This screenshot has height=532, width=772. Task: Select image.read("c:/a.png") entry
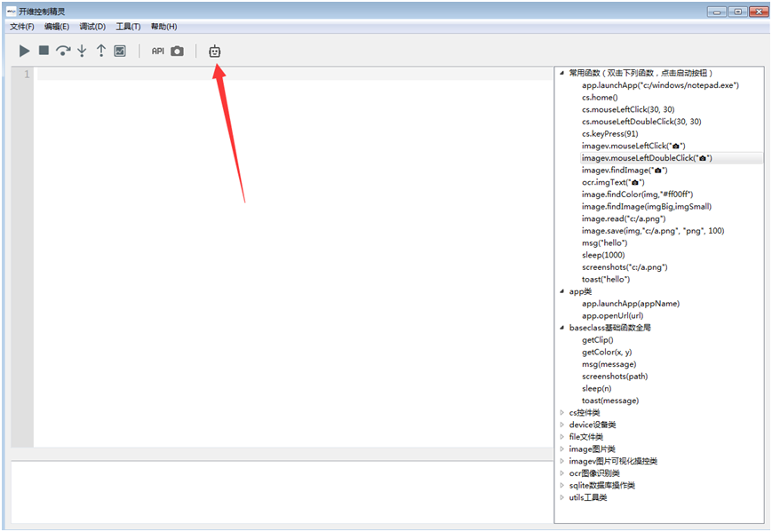tap(624, 218)
